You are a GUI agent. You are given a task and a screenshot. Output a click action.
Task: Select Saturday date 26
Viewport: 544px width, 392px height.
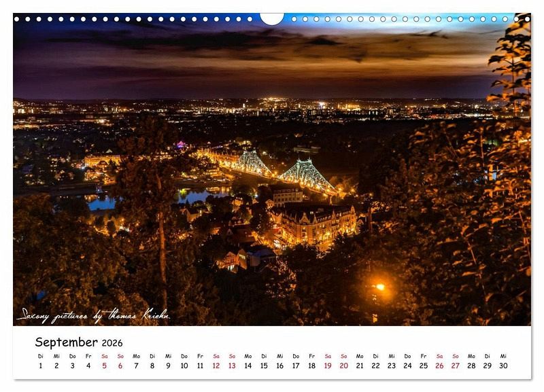tap(439, 366)
